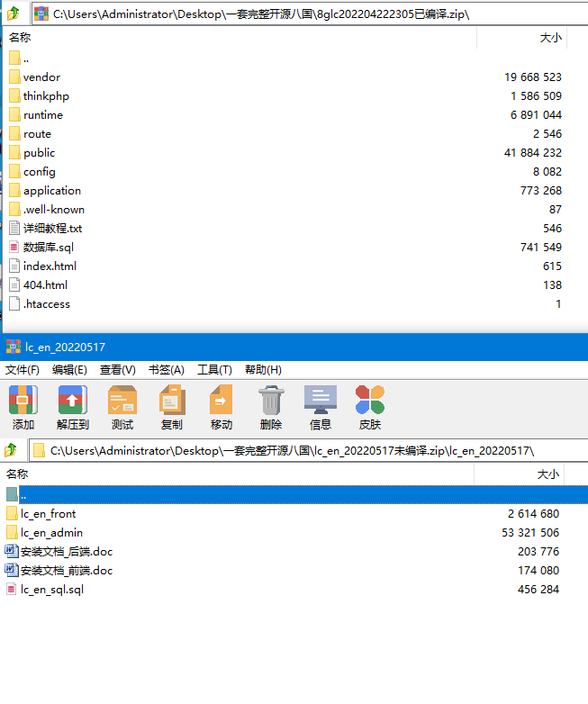Open the Skin (皮肤) toolbar icon
This screenshot has height=704, width=588.
pyautogui.click(x=369, y=406)
